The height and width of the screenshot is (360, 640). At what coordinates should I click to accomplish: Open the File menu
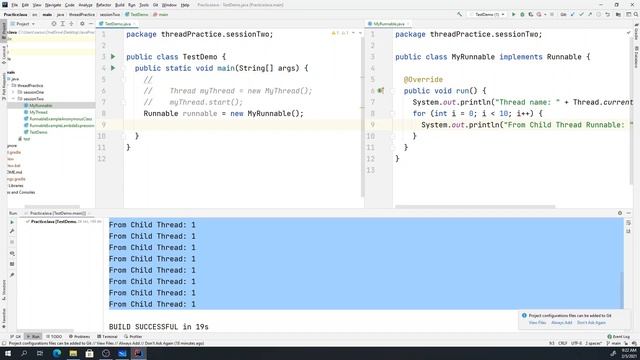(14, 5)
